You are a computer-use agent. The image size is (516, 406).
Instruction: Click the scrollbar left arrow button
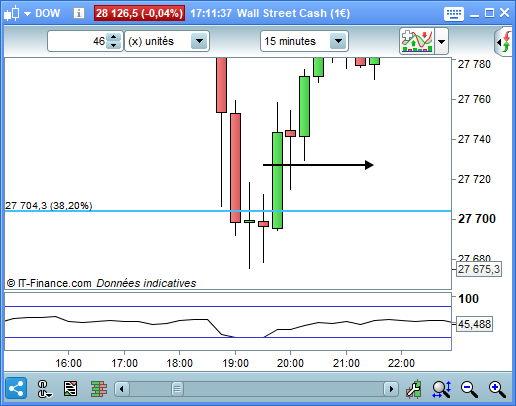pos(122,389)
